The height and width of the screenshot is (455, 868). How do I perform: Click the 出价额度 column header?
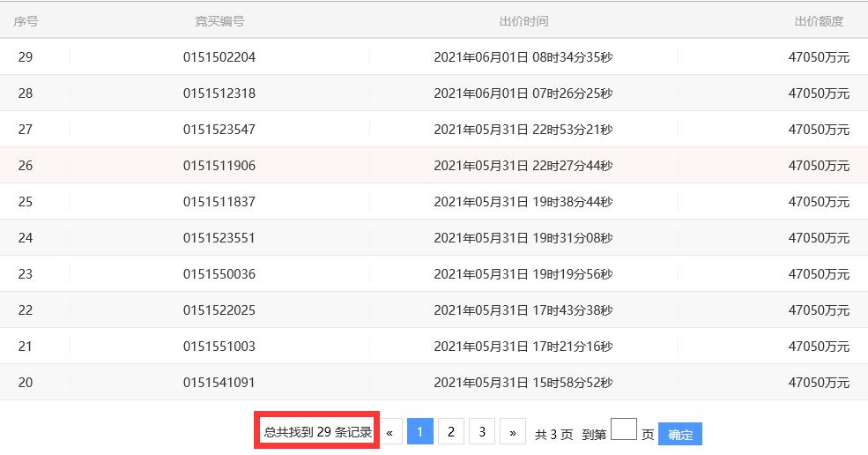pos(819,21)
